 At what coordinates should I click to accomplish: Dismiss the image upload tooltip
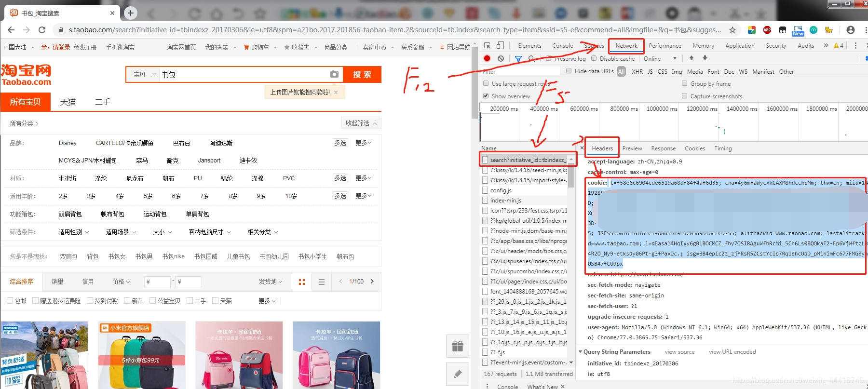click(x=336, y=92)
